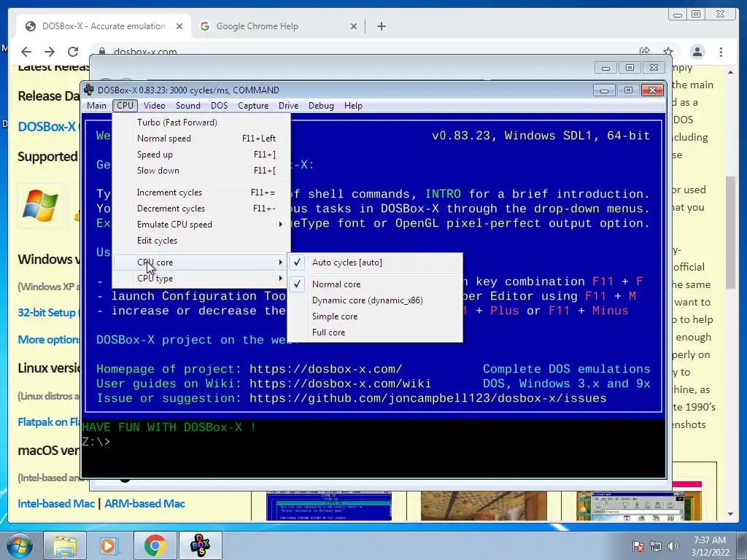This screenshot has width=747, height=560.
Task: Open the Help menu in DOSBox-X
Action: (353, 106)
